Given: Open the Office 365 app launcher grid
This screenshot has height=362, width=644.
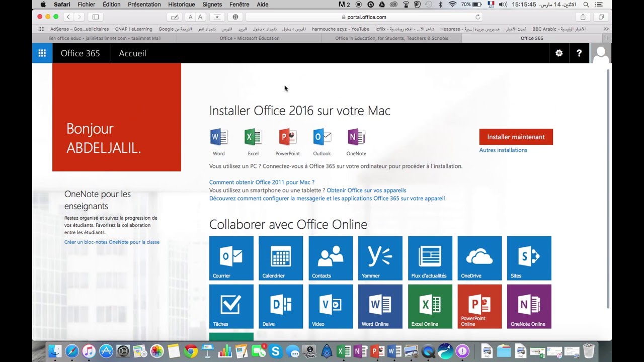Looking at the screenshot, I should coord(42,53).
